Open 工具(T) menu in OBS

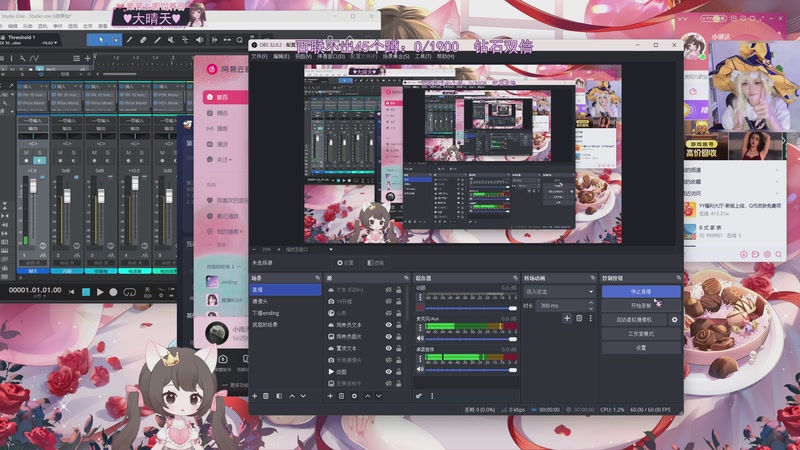(423, 57)
